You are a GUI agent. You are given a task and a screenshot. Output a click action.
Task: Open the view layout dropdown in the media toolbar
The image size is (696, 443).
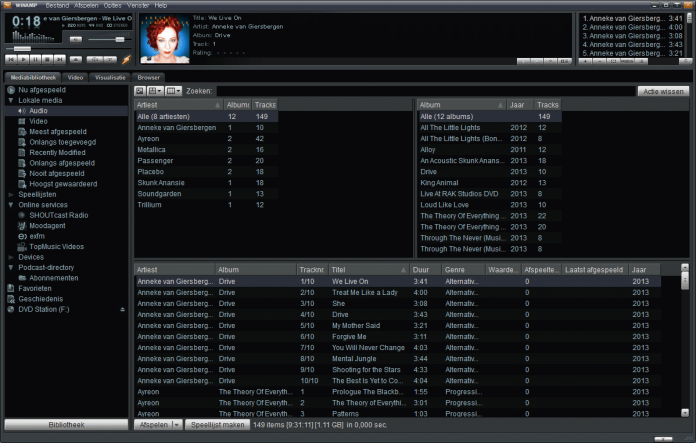155,91
